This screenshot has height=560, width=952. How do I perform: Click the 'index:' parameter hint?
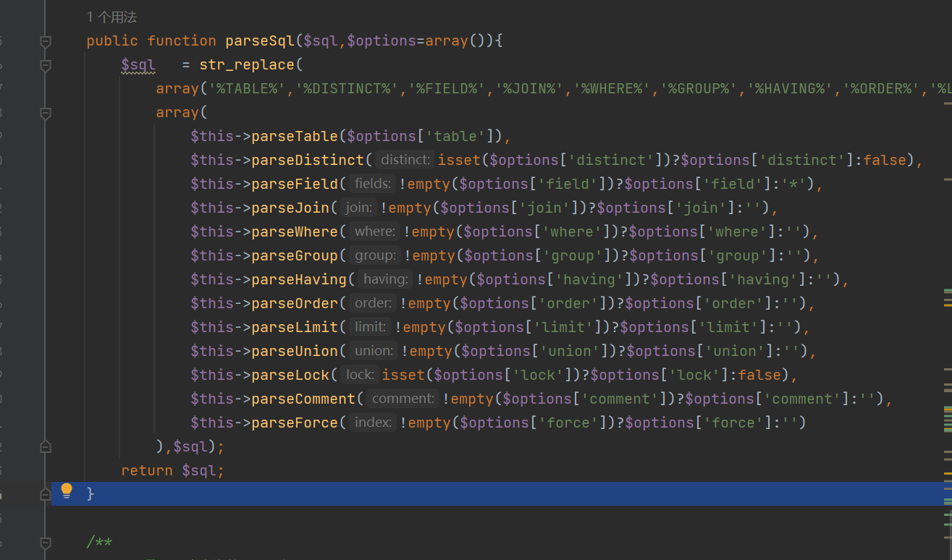tap(373, 423)
